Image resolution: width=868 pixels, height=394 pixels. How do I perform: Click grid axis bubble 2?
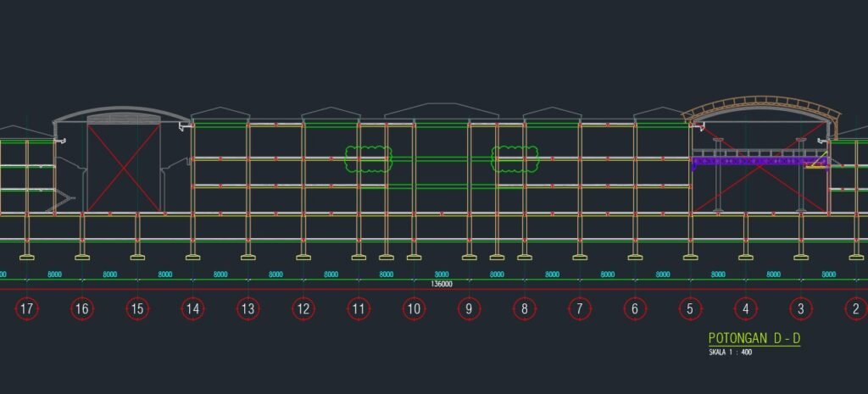[x=856, y=309]
